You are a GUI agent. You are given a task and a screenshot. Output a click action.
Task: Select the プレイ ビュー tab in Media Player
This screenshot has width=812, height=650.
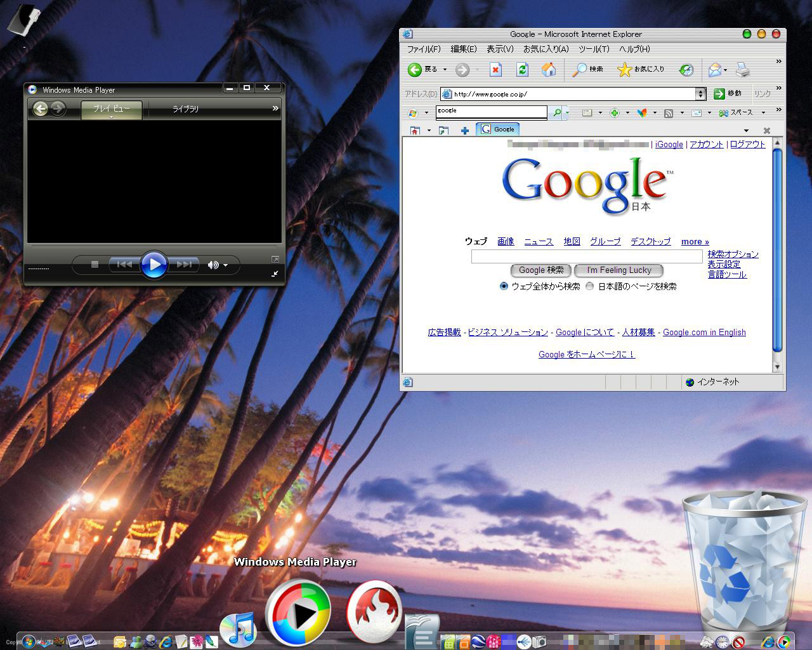(x=111, y=109)
